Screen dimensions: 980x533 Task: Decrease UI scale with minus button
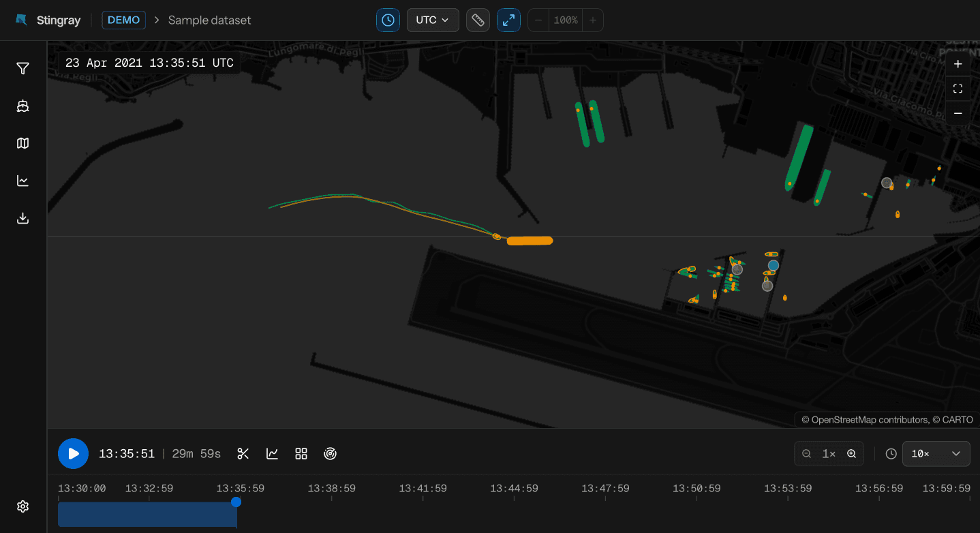tap(538, 20)
